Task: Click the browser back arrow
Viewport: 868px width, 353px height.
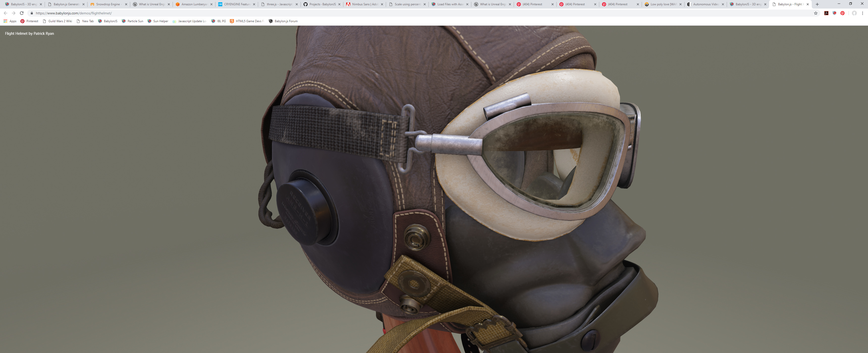Action: click(x=5, y=13)
